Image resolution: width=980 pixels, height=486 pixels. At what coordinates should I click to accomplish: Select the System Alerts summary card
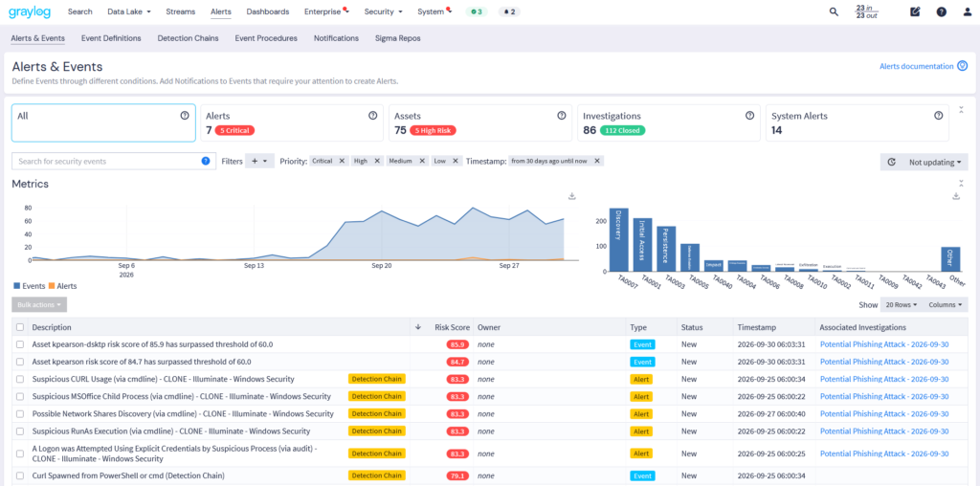click(x=857, y=123)
